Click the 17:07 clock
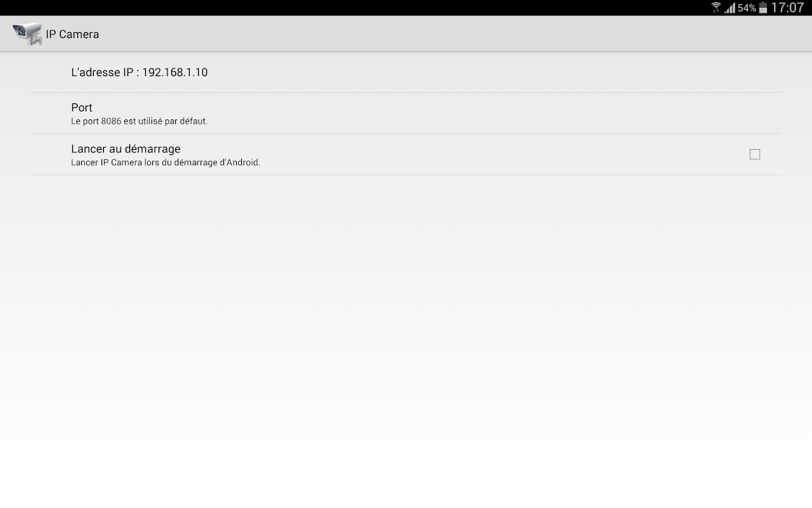This screenshot has width=812, height=508. tap(787, 8)
